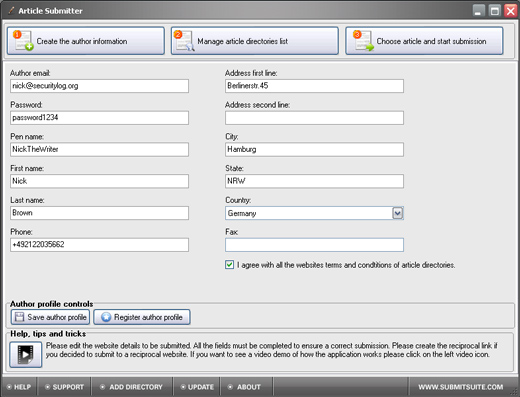Focus the Address first line field
Image resolution: width=520 pixels, height=397 pixels.
314,86
